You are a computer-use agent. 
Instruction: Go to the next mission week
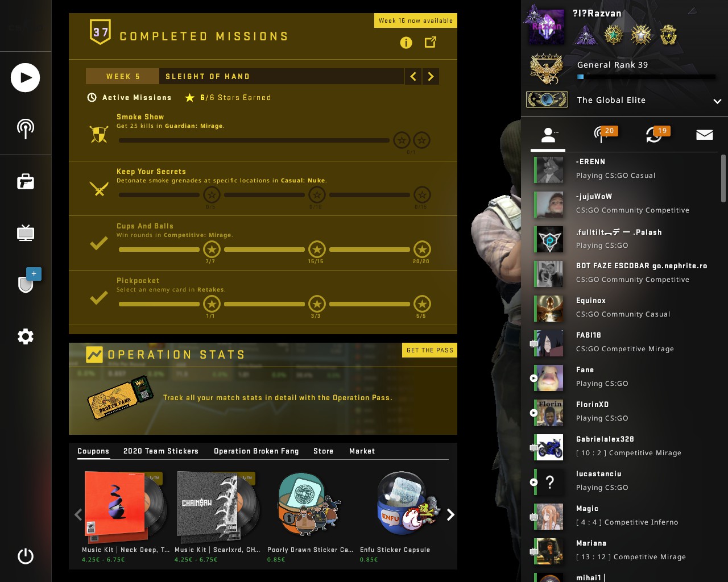[431, 76]
